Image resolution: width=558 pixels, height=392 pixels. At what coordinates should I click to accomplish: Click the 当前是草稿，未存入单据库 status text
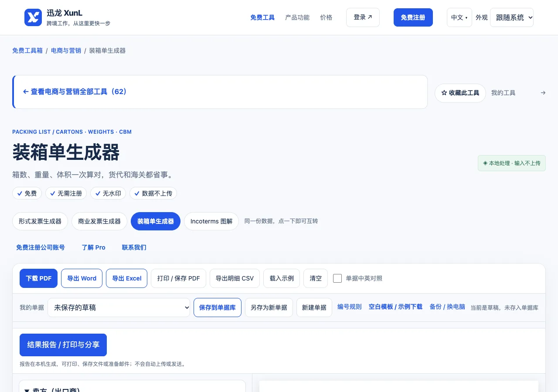coord(504,308)
